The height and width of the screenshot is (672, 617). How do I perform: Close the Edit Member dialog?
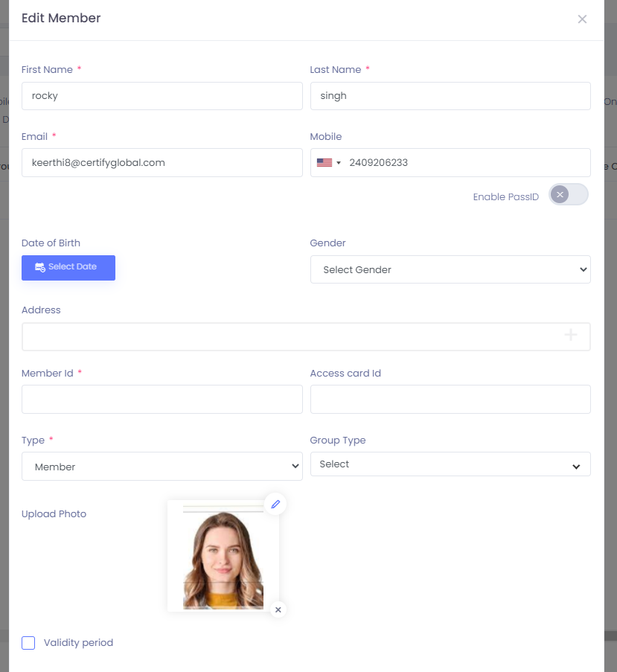point(582,19)
